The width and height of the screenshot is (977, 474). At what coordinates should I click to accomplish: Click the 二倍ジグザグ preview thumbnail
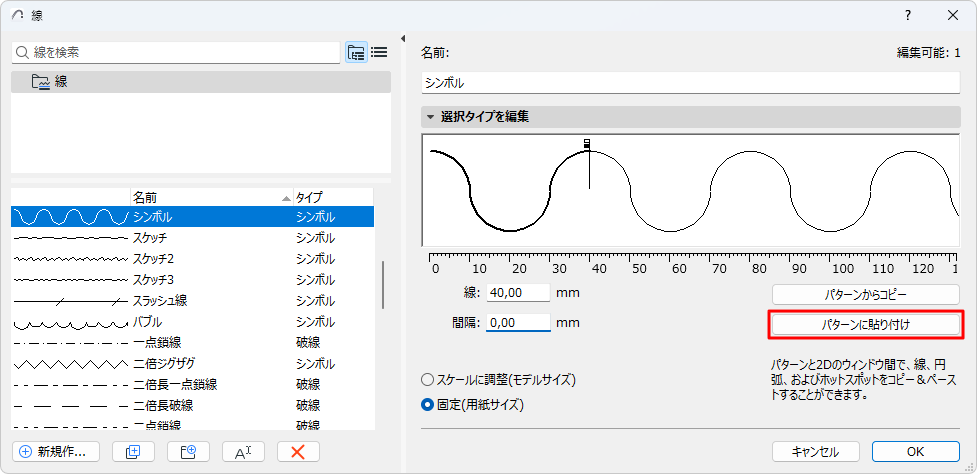coord(70,364)
